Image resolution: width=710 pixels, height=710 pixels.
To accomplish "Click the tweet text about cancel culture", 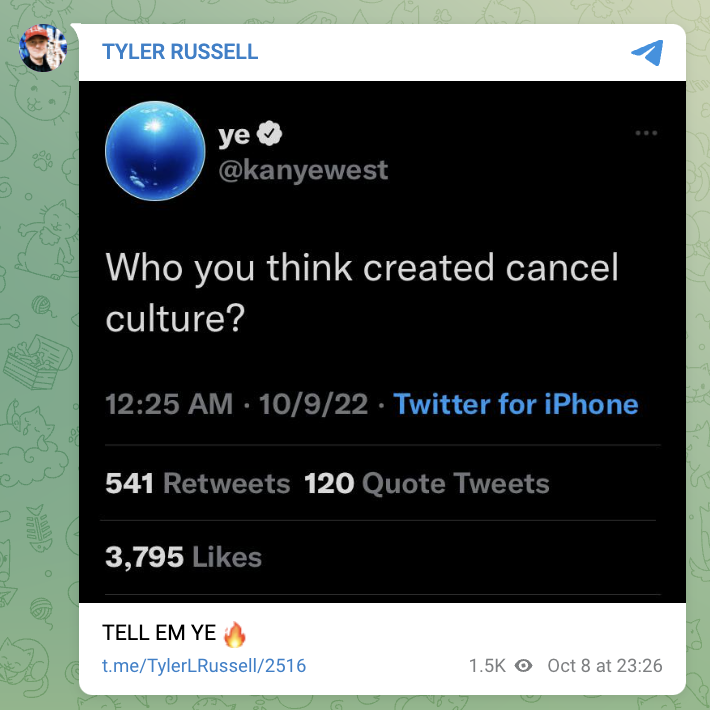I will [x=362, y=293].
